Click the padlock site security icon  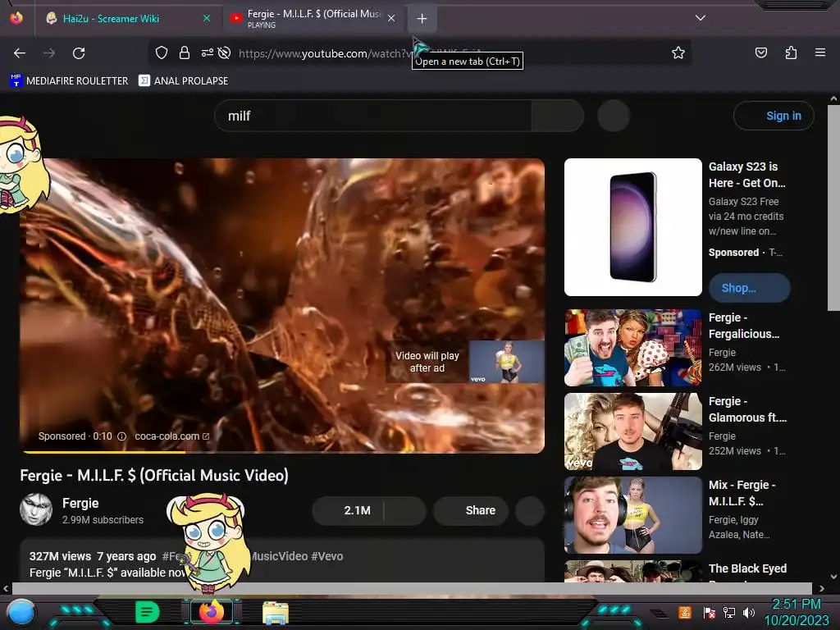185,52
